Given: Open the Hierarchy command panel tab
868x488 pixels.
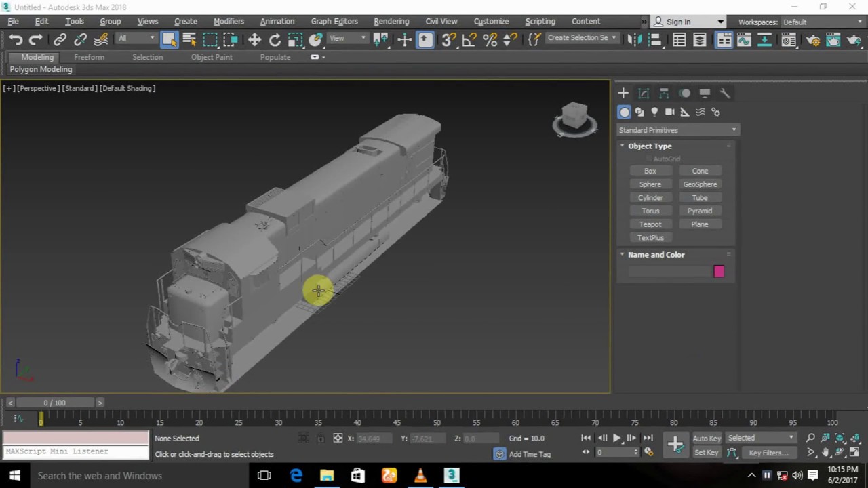Looking at the screenshot, I should (664, 93).
